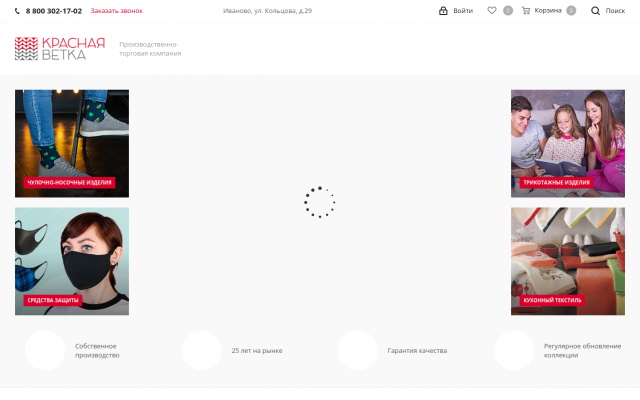Click the shopping cart icon

coord(526,11)
